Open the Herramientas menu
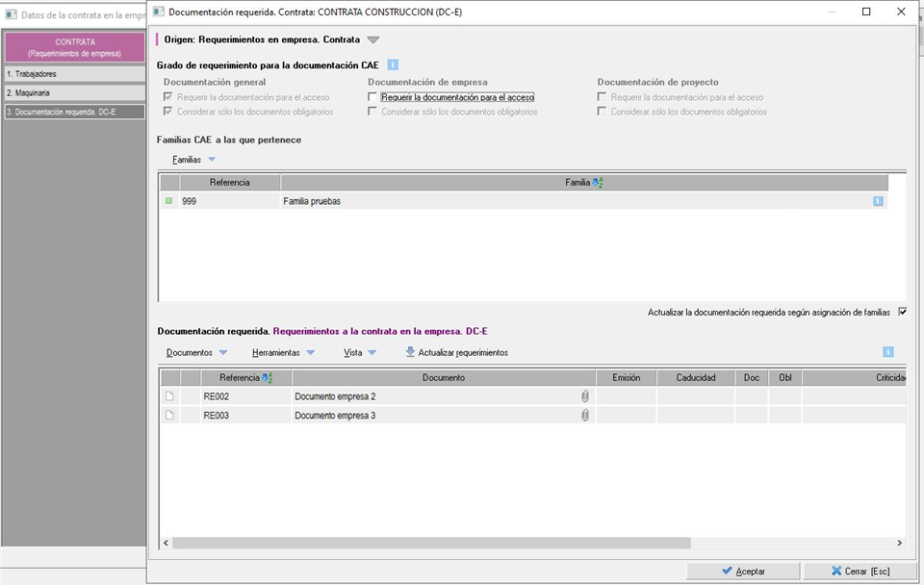The width and height of the screenshot is (924, 585). (x=283, y=353)
